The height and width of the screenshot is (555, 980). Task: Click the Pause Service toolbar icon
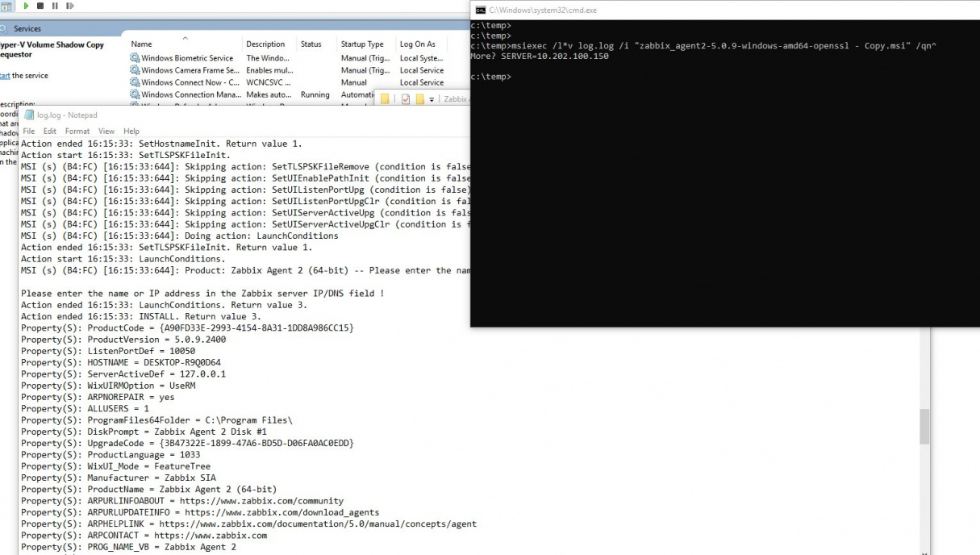(x=55, y=6)
